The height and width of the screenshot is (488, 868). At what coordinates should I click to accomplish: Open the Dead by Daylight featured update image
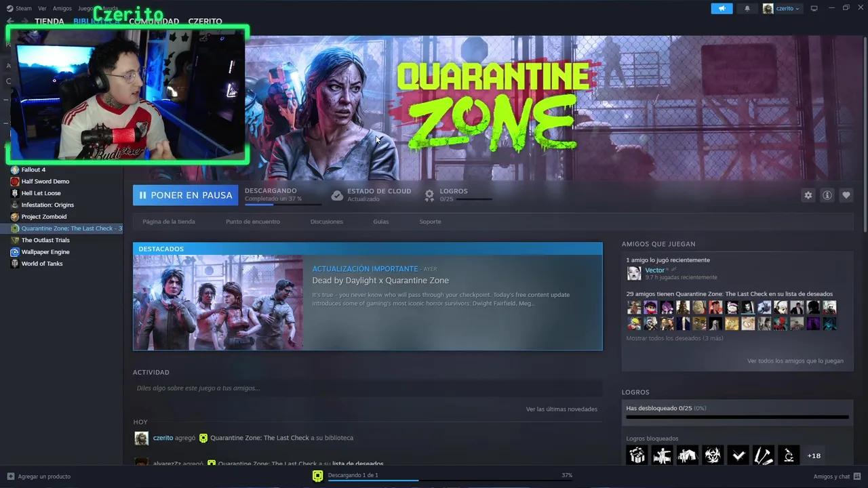pyautogui.click(x=218, y=302)
